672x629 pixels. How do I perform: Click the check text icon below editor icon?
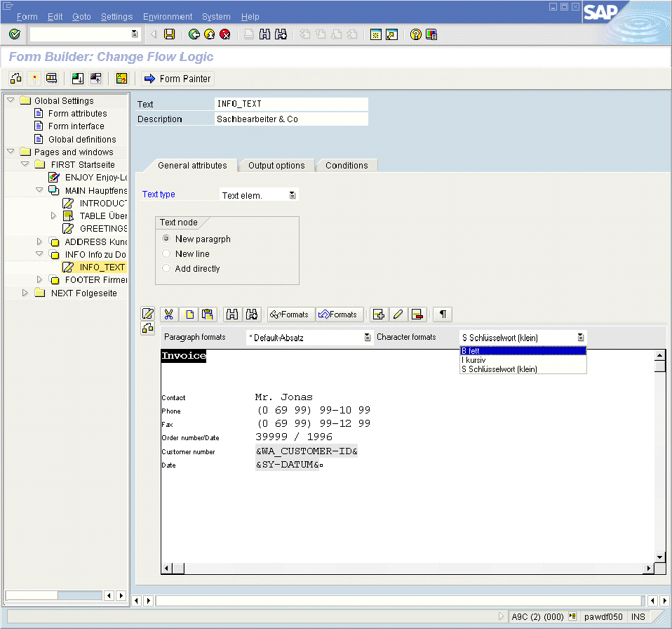coord(148,329)
